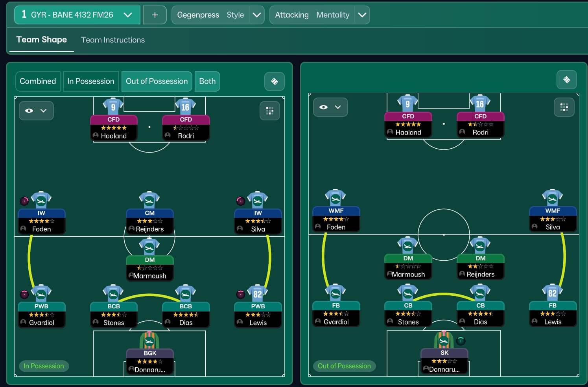Click the goalkeeper SK role badge icon

point(461,341)
